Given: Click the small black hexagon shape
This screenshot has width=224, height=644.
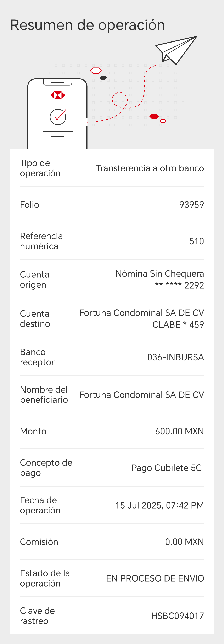Looking at the screenshot, I should pyautogui.click(x=103, y=78).
